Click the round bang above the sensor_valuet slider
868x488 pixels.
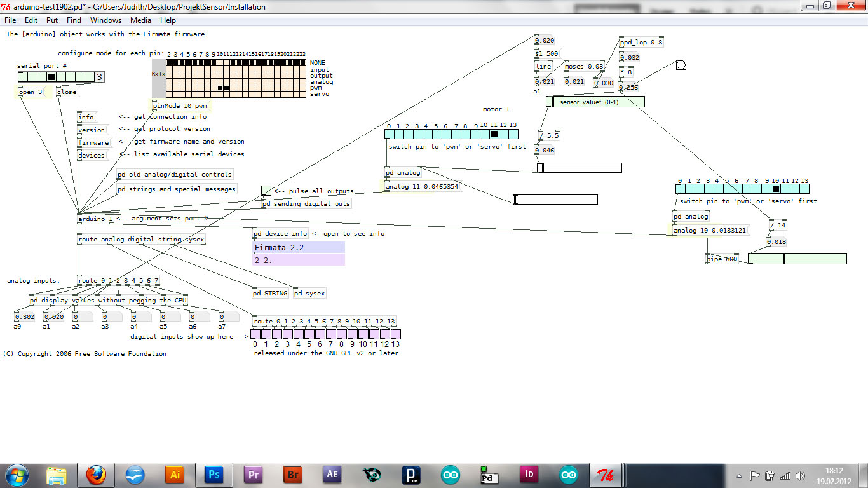pyautogui.click(x=681, y=65)
